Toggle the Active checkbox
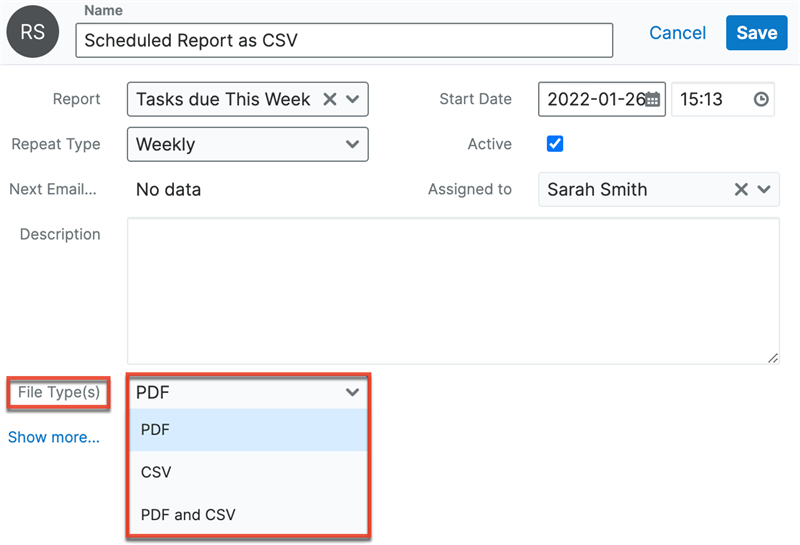800x545 pixels. [x=555, y=144]
